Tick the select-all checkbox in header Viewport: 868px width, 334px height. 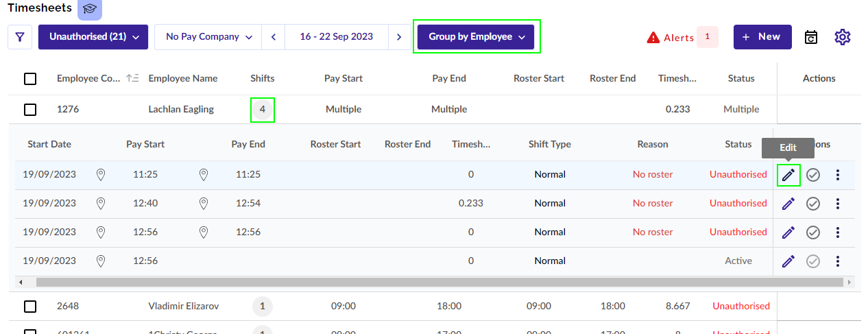pos(30,79)
